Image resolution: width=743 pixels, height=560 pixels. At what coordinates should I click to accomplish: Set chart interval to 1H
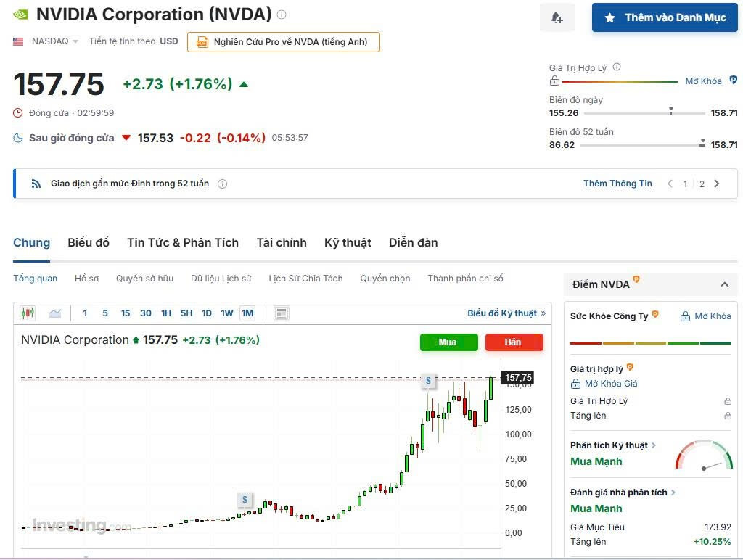click(x=166, y=313)
